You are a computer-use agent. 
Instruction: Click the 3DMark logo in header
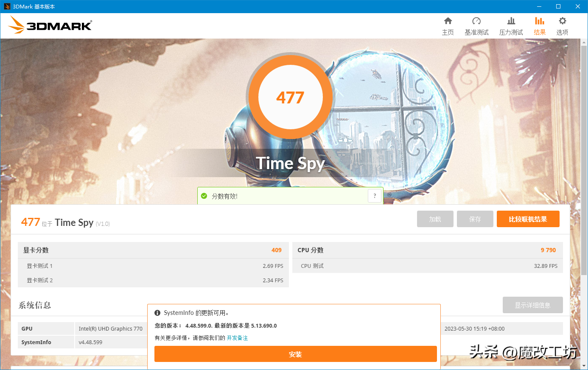tap(50, 25)
